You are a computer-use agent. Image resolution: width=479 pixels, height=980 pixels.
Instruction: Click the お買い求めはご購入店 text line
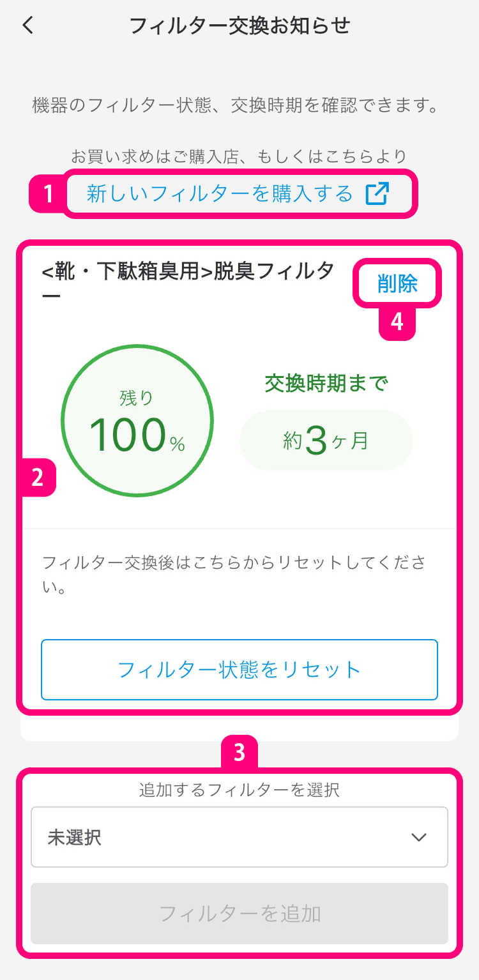click(x=240, y=155)
